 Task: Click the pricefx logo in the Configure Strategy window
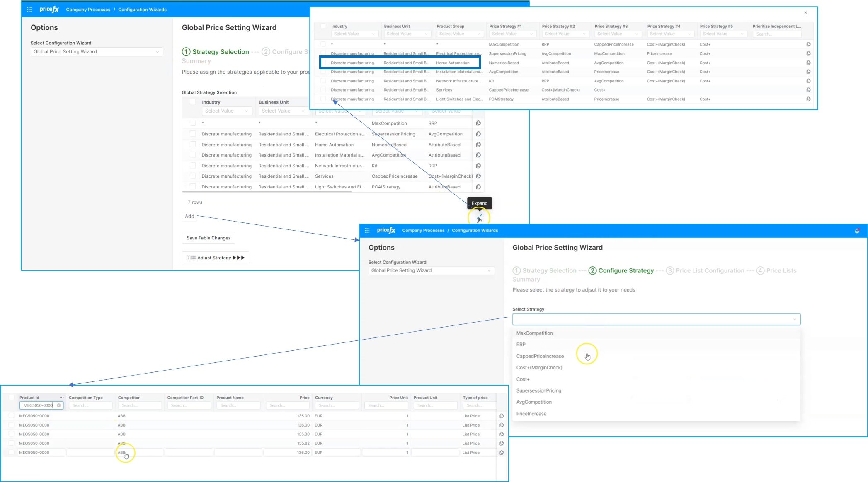[386, 230]
